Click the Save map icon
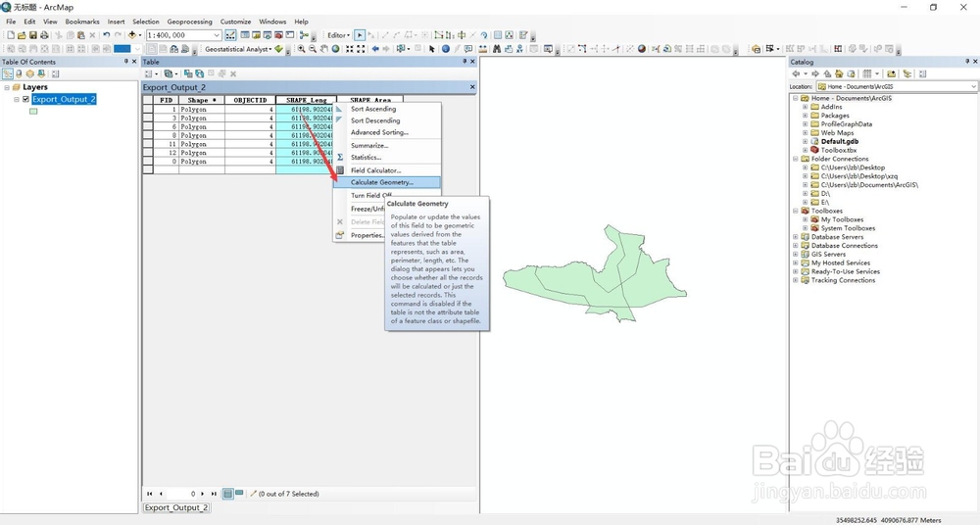This screenshot has width=980, height=525. pos(32,35)
